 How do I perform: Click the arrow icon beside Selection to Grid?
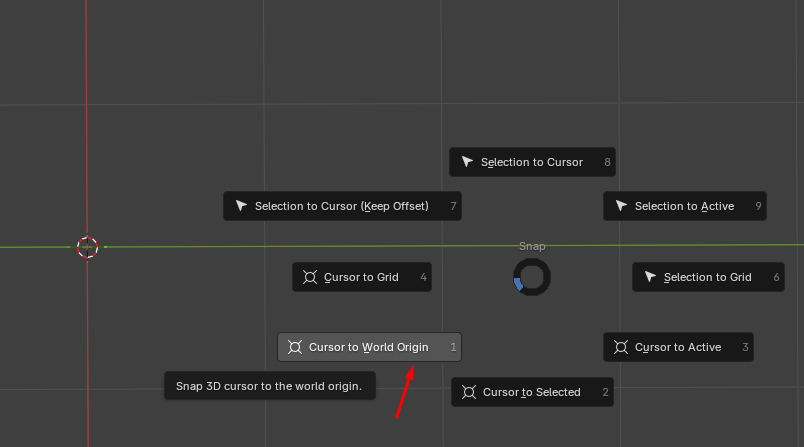pos(650,277)
